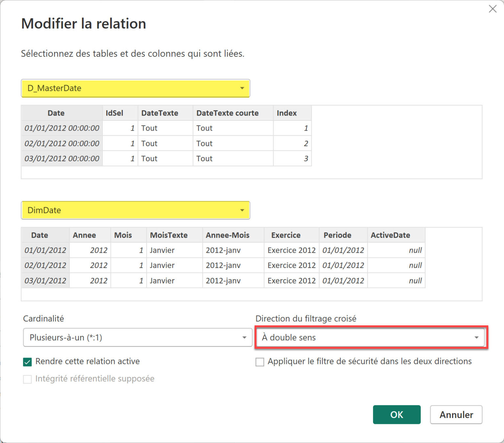Open the Direction du filtrage croisé dropdown

pyautogui.click(x=477, y=337)
